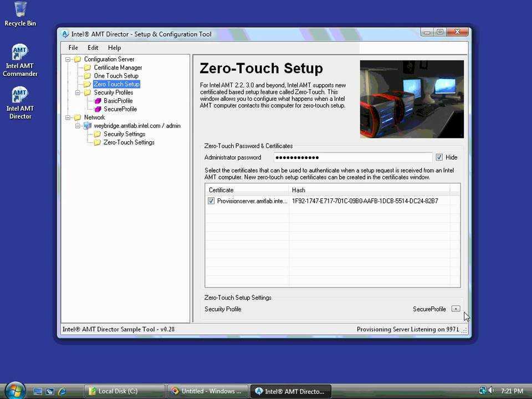This screenshot has height=399, width=532.
Task: Click the network tray icon
Action: point(483,391)
